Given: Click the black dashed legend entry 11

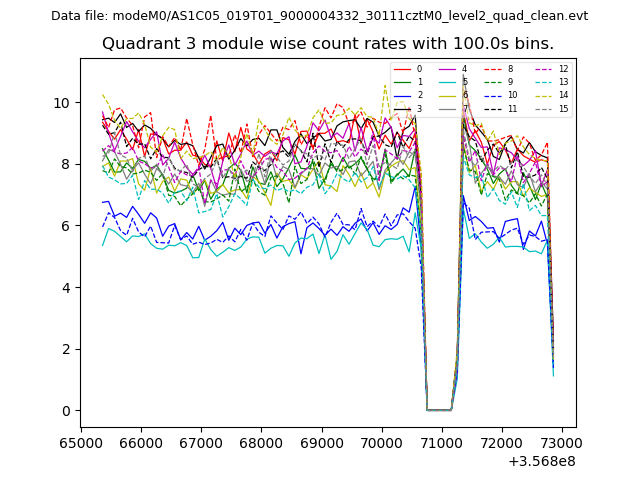Looking at the screenshot, I should click(500, 108).
